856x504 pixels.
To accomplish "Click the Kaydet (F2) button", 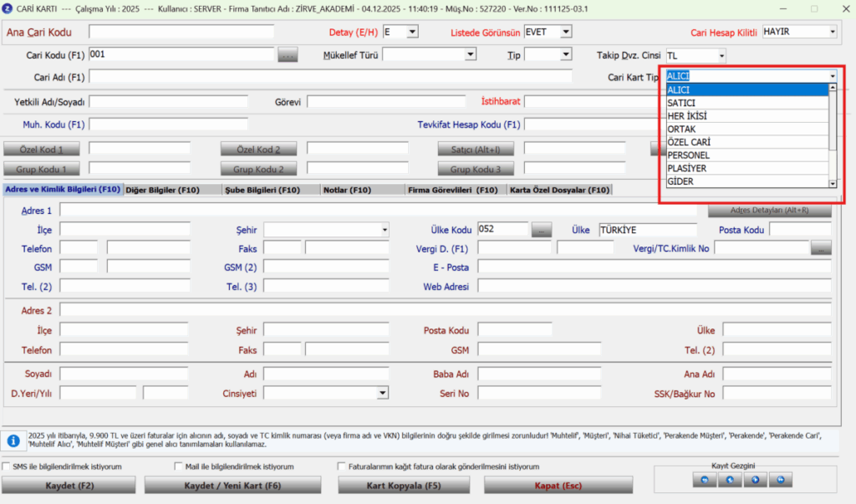I will click(69, 486).
